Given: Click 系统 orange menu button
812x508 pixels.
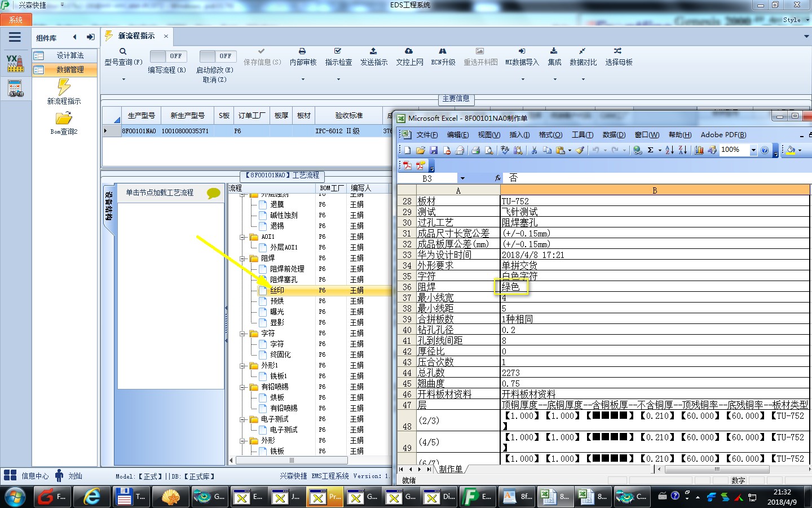Looking at the screenshot, I should (16, 20).
